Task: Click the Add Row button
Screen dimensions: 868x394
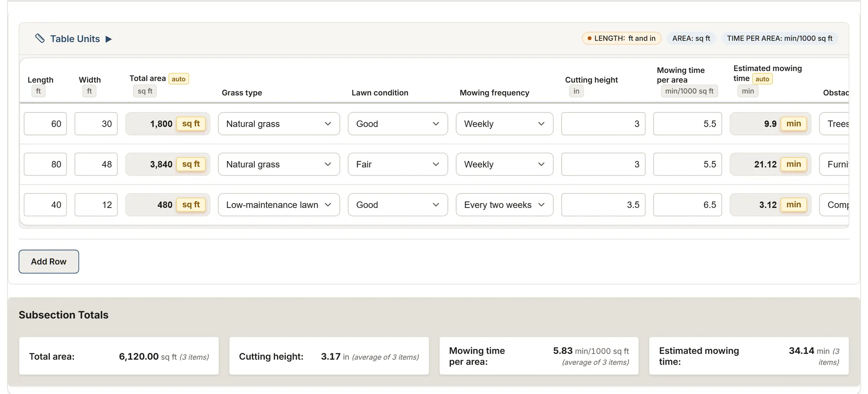Action: [x=49, y=262]
